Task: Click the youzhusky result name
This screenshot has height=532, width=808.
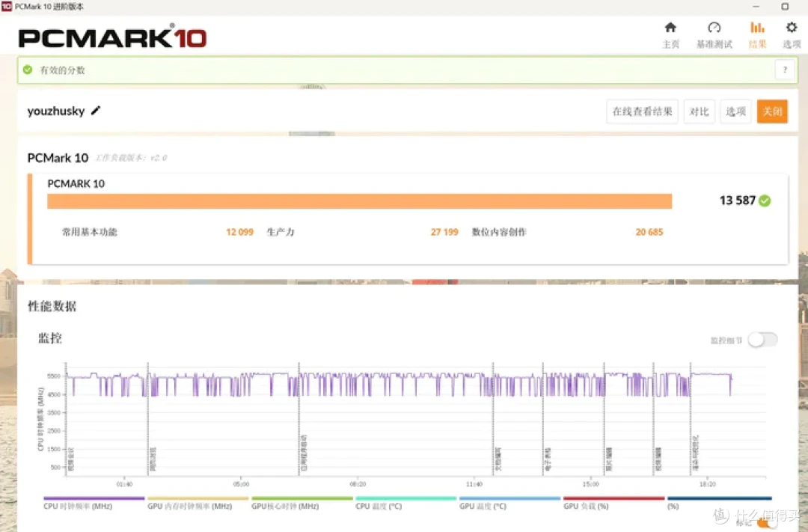Action: click(55, 111)
